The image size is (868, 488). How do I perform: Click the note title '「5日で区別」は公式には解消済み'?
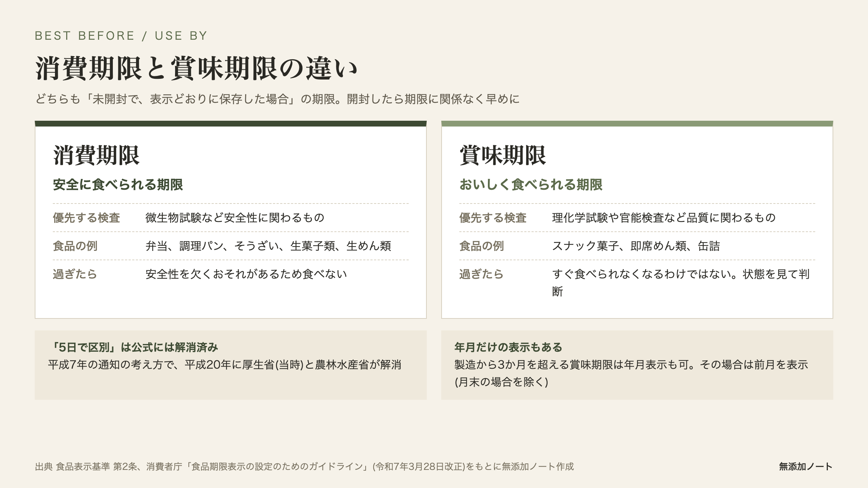(x=133, y=347)
